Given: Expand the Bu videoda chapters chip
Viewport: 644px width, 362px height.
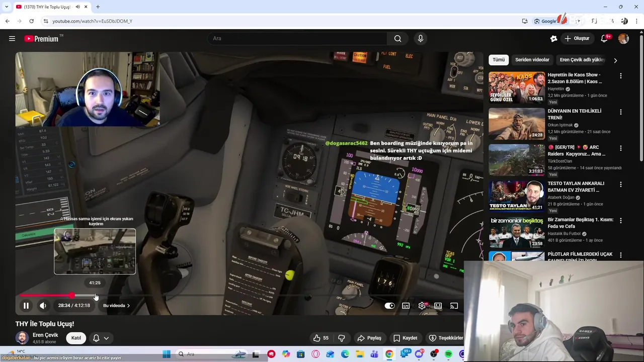Looking at the screenshot, I should point(116,306).
